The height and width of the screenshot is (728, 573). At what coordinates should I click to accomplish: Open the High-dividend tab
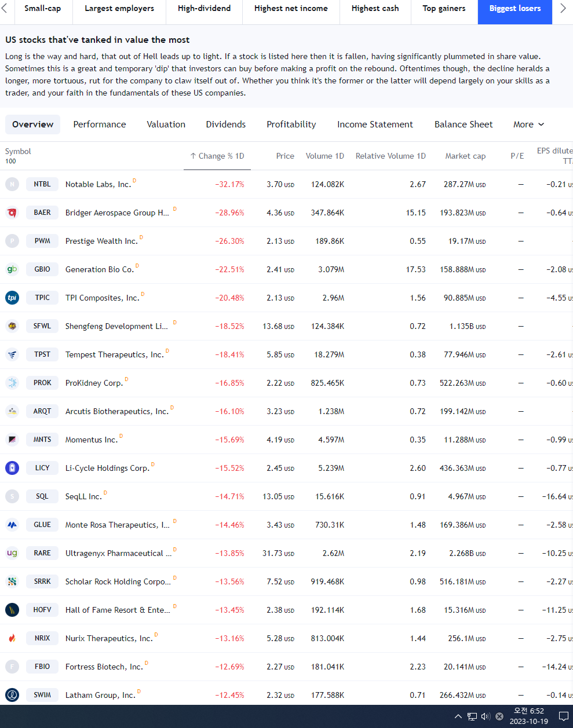(x=205, y=9)
